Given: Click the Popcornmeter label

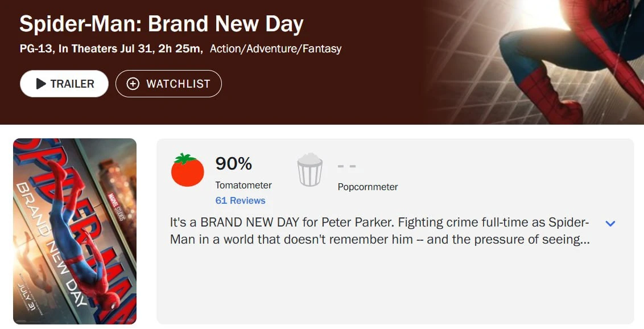Looking at the screenshot, I should tap(368, 187).
